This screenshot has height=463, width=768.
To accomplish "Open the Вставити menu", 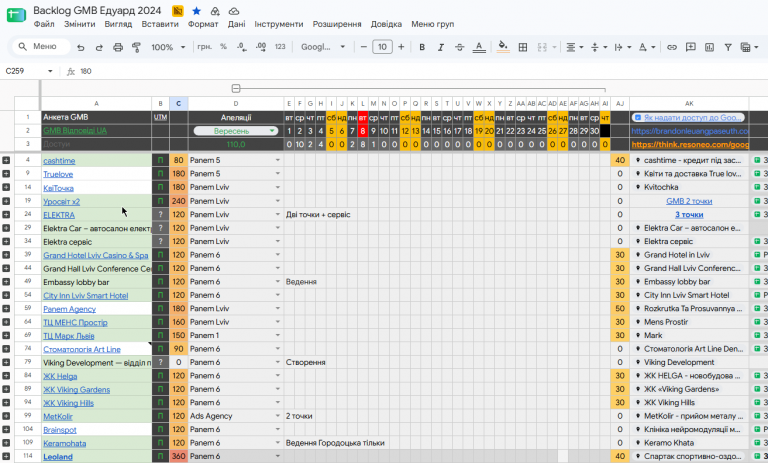I will pyautogui.click(x=160, y=24).
